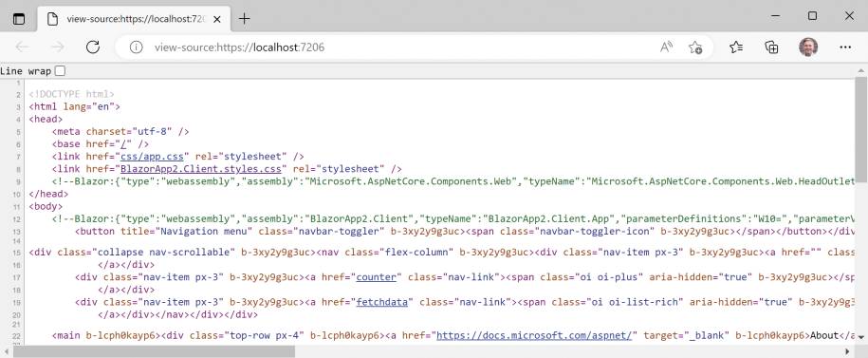Open the Collections panel
The width and height of the screenshot is (868, 358).
click(771, 47)
